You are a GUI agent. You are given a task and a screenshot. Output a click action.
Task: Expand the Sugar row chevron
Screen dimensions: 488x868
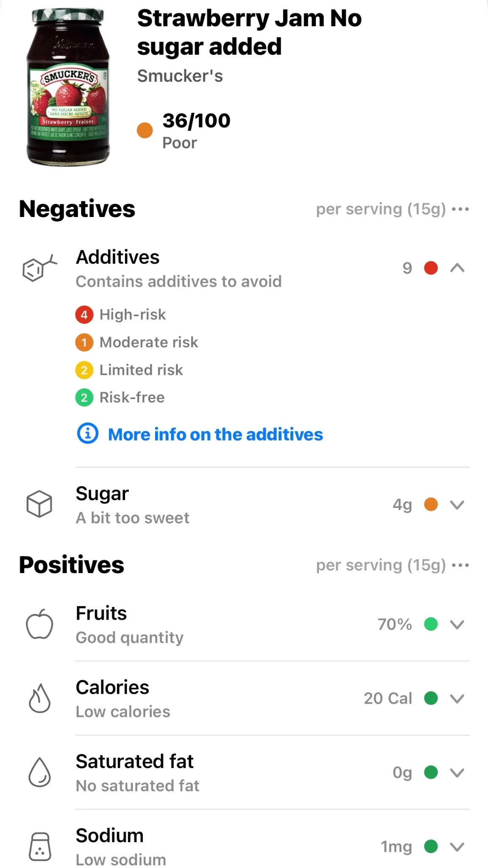pyautogui.click(x=457, y=505)
